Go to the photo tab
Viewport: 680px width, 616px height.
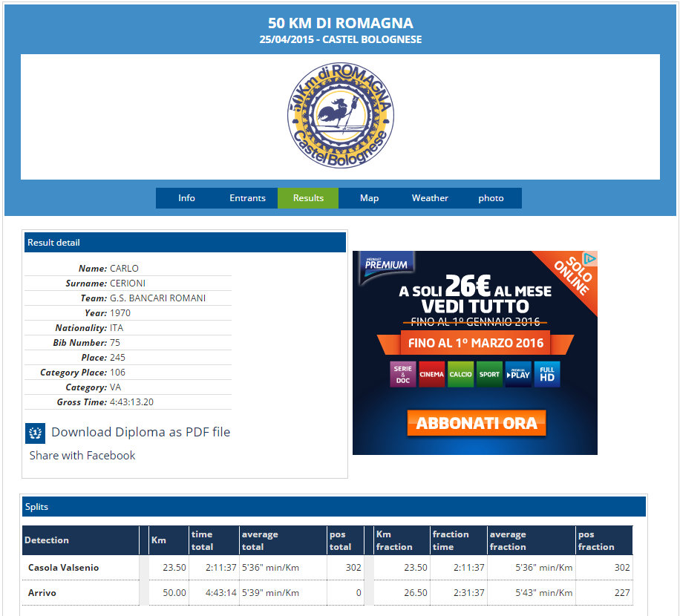491,198
